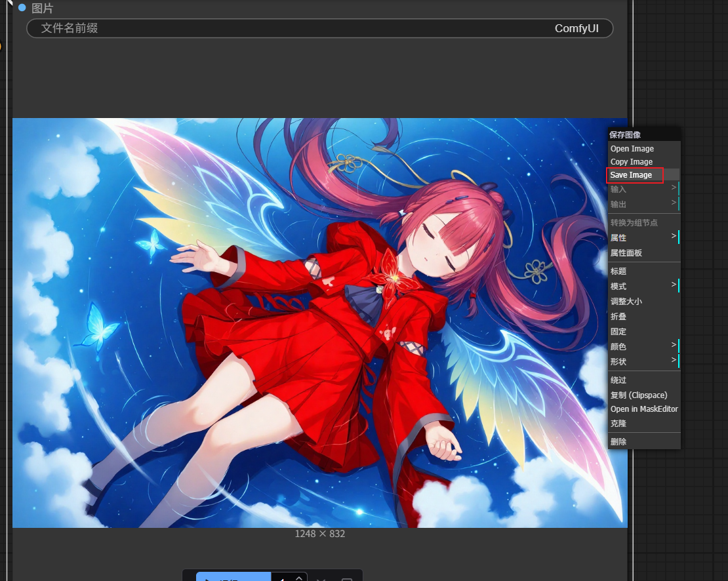The height and width of the screenshot is (581, 728).
Task: Select 标题 to edit node title
Action: [618, 271]
